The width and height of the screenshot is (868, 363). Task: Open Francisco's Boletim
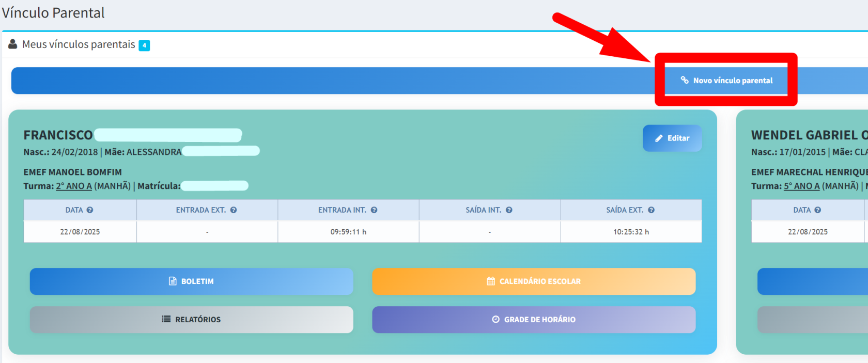click(191, 281)
